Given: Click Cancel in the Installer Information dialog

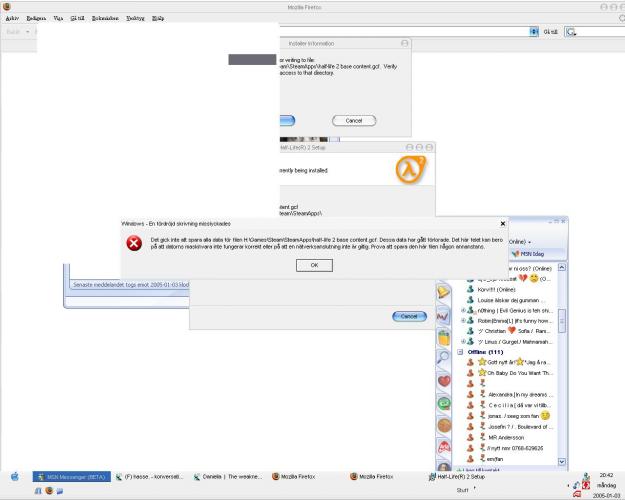Looking at the screenshot, I should tap(354, 120).
